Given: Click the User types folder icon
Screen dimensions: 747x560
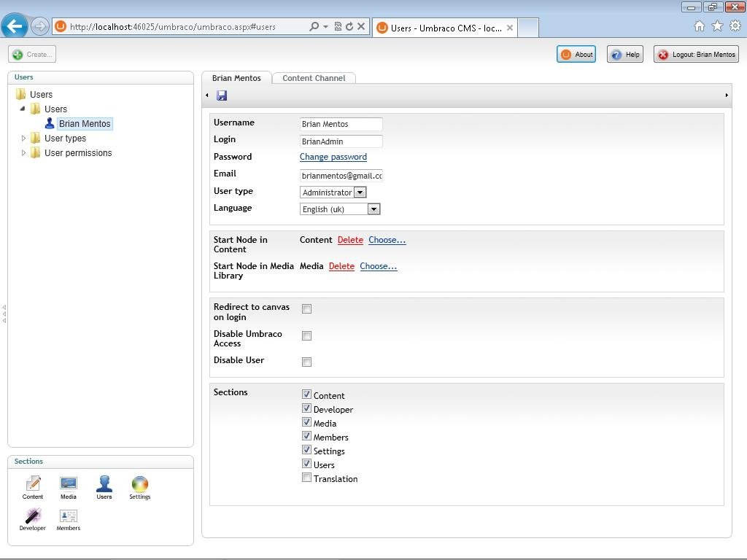Looking at the screenshot, I should (x=35, y=138).
